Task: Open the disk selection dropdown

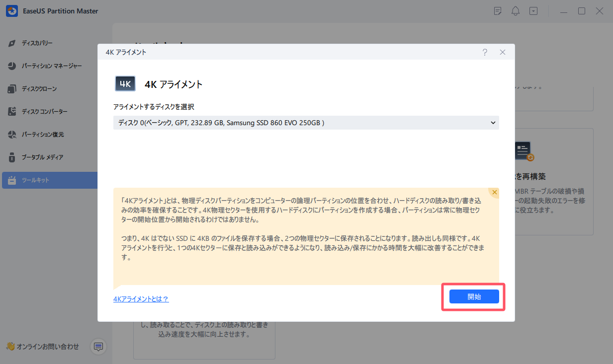Action: click(306, 123)
